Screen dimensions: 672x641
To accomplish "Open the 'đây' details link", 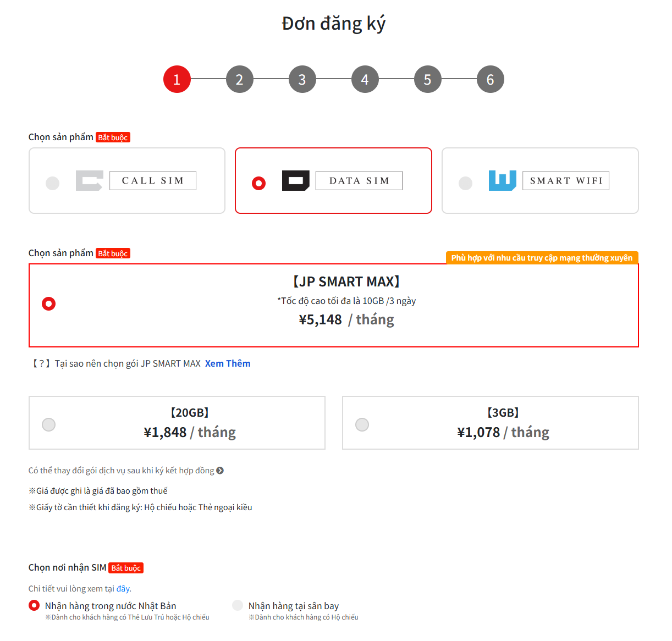I will click(x=123, y=589).
